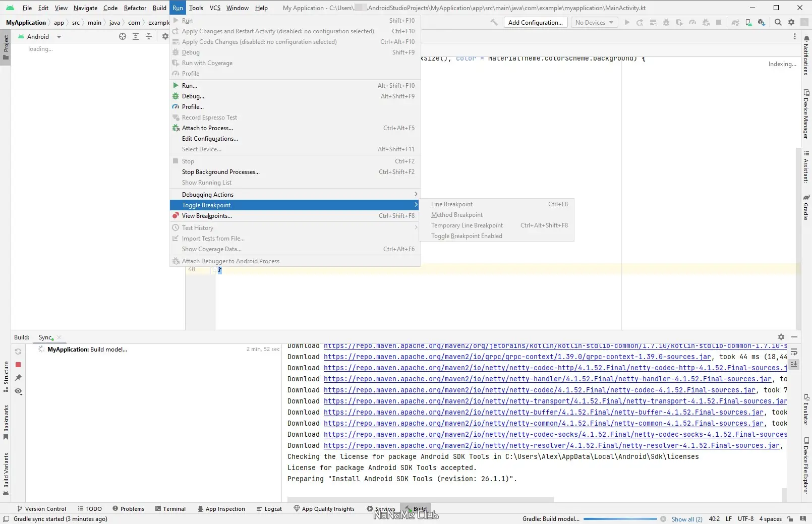Toggle read-only lock icon in status bar
The height and width of the screenshot is (524, 812).
[x=790, y=519]
